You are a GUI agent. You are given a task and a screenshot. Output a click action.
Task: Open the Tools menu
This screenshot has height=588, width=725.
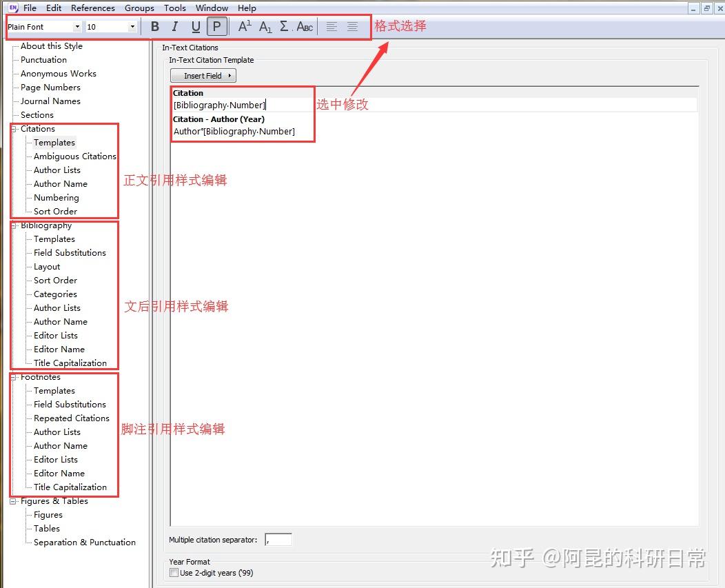(x=174, y=8)
